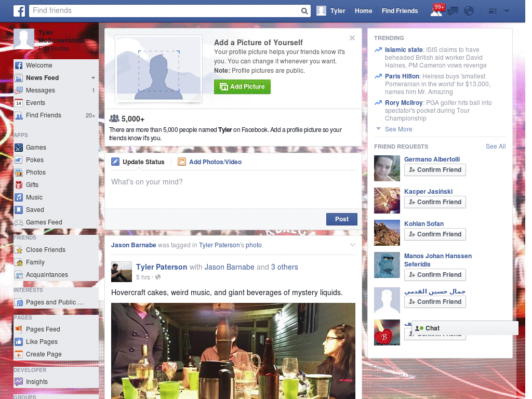Open Home in the top bar
532x399 pixels.
pos(363,11)
